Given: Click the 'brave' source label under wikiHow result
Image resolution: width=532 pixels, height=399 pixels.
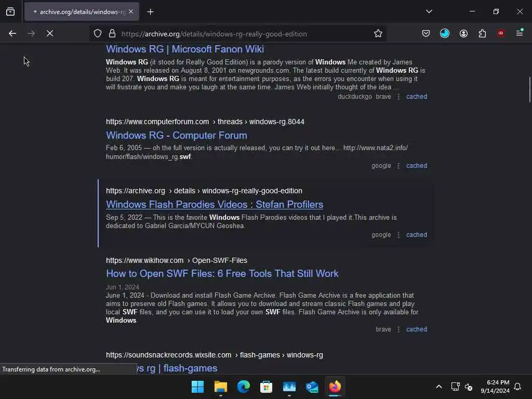Looking at the screenshot, I should [x=383, y=329].
